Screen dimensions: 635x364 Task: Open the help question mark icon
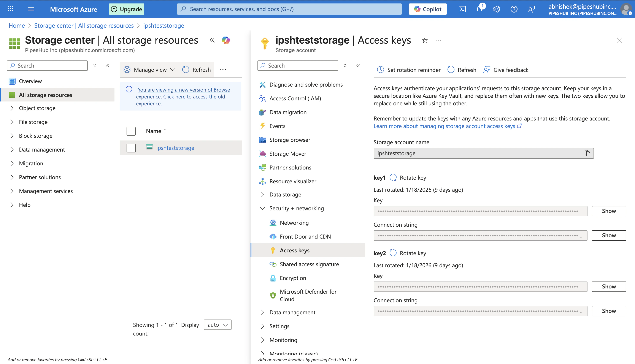[514, 9]
